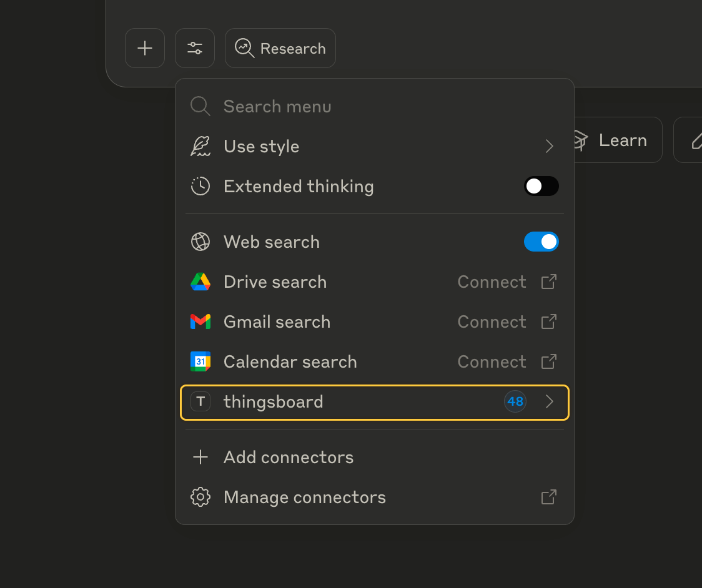Click the Gmail icon
The width and height of the screenshot is (702, 588).
pos(200,322)
